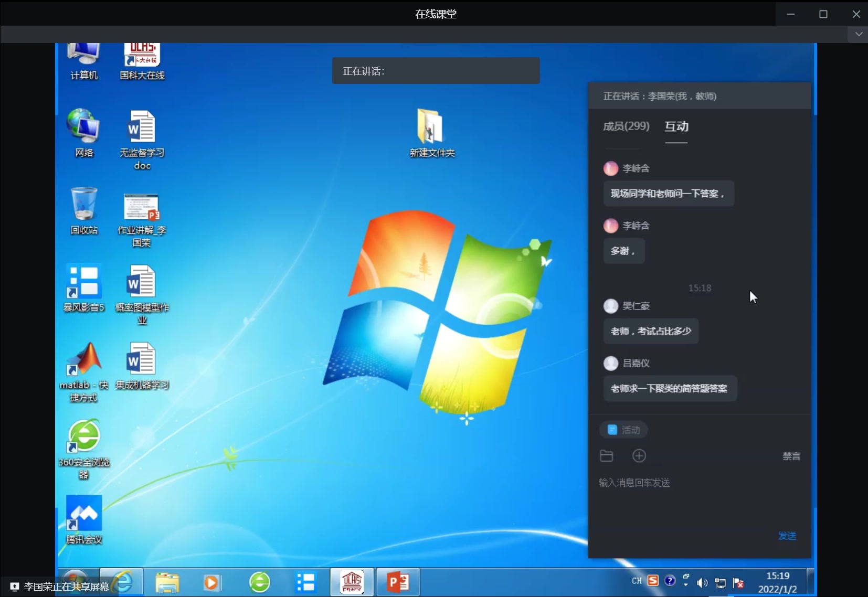Click the 正在讲话 speaker bar at top
868x597 pixels.
click(x=436, y=71)
